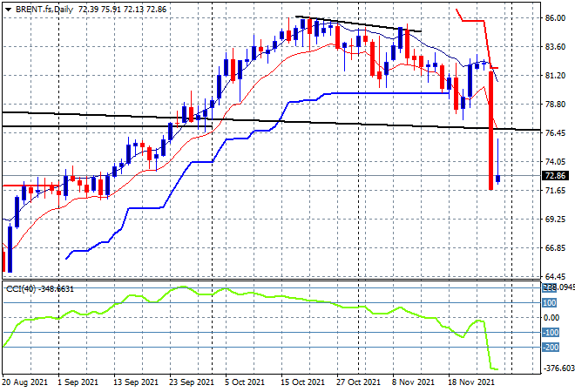This screenshot has height=392, width=575.
Task: Click the 69.25 price axis label
Action: [x=555, y=219]
